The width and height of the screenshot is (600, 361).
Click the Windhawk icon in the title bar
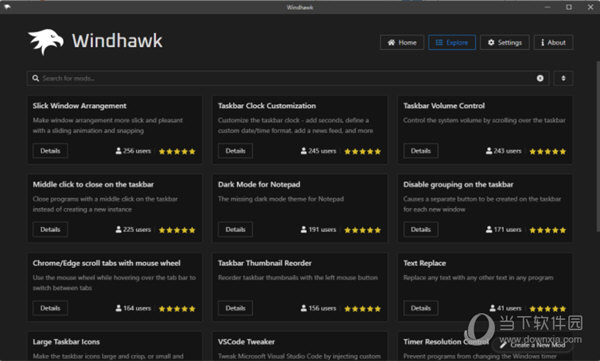tap(7, 7)
